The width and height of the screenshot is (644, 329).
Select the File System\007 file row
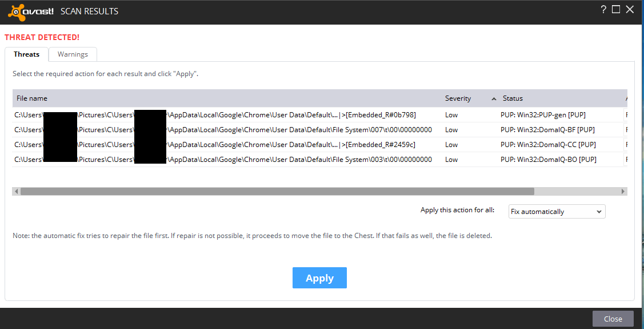point(319,129)
